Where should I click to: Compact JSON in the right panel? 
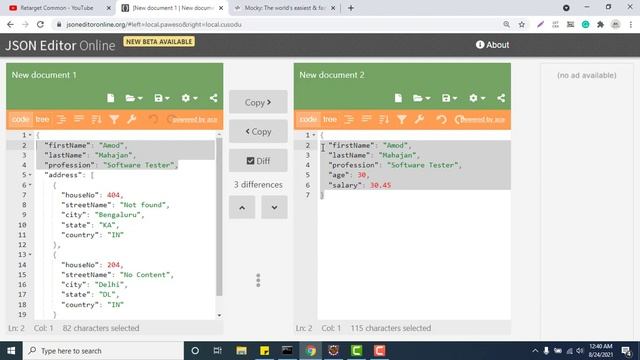(367, 119)
